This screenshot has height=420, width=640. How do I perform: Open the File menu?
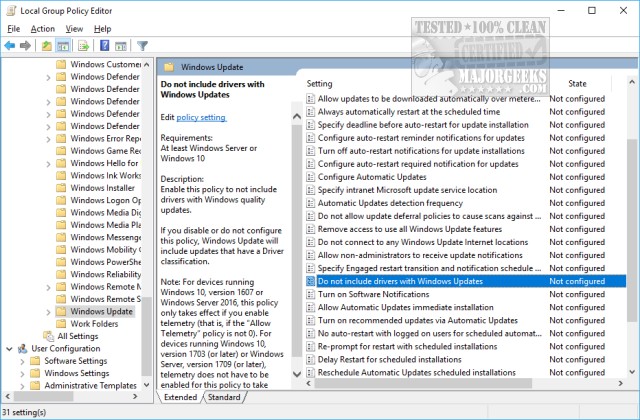coord(13,29)
